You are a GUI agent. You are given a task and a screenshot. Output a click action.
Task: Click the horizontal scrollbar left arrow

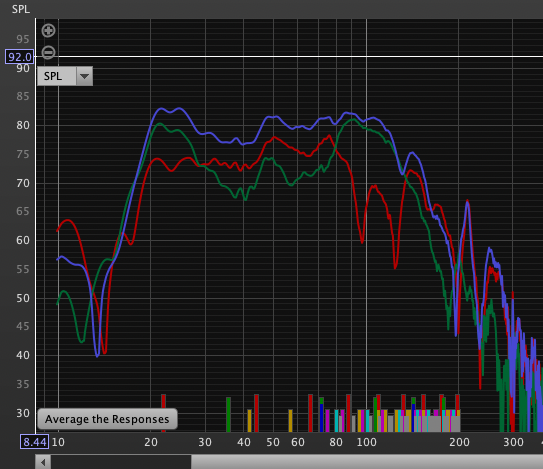coord(43,462)
